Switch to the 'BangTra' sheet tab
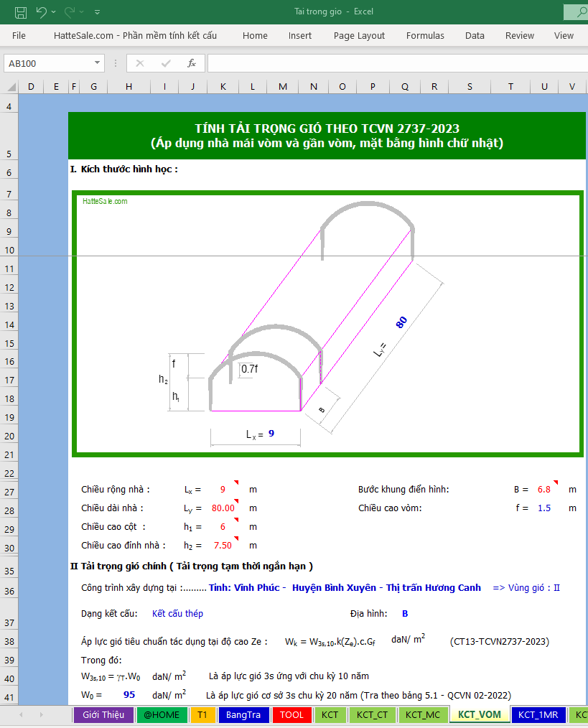 [x=243, y=714]
